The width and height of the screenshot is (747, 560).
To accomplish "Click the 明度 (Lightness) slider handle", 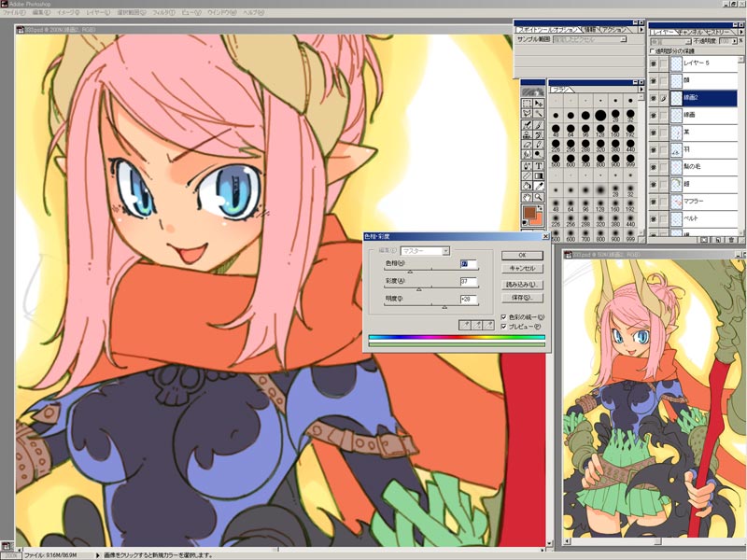I will 444,307.
